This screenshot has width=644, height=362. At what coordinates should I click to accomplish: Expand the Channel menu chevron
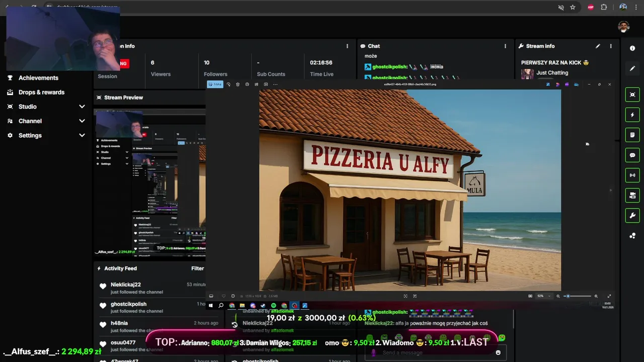click(82, 121)
